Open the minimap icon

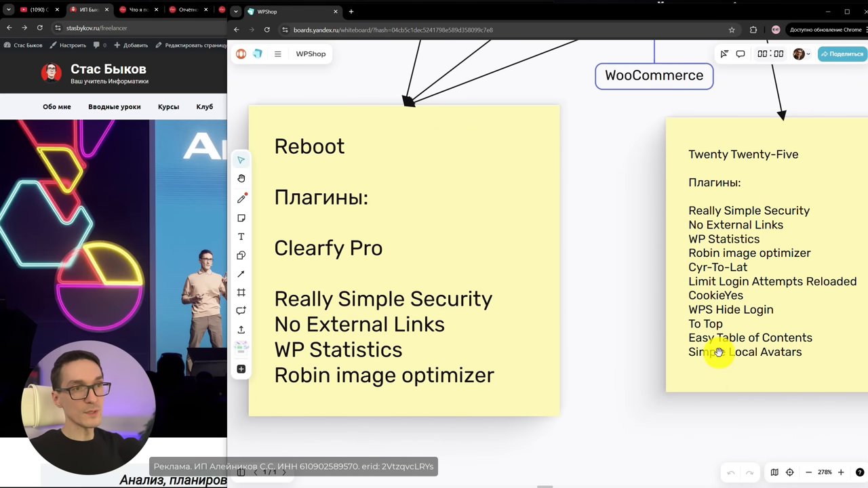[x=774, y=472]
